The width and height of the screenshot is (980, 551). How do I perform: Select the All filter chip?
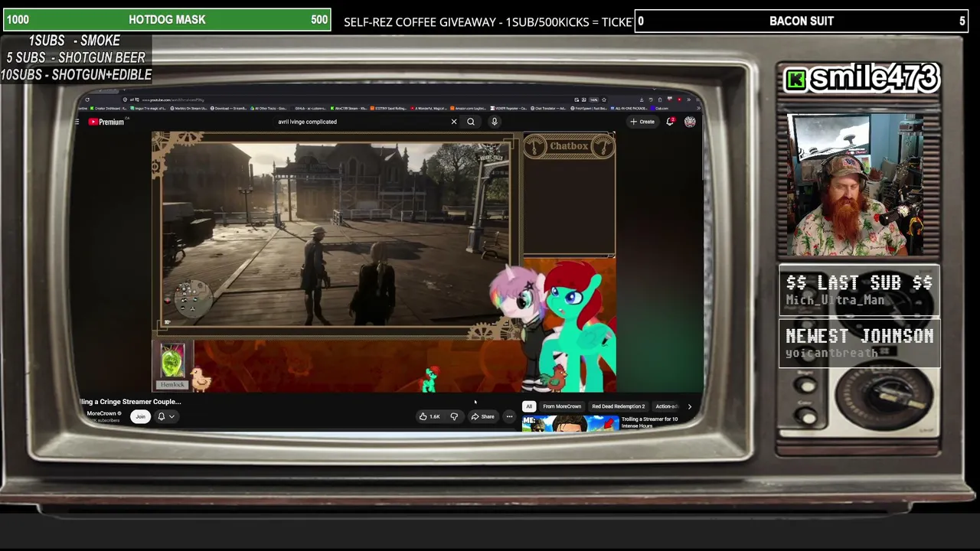click(x=529, y=406)
